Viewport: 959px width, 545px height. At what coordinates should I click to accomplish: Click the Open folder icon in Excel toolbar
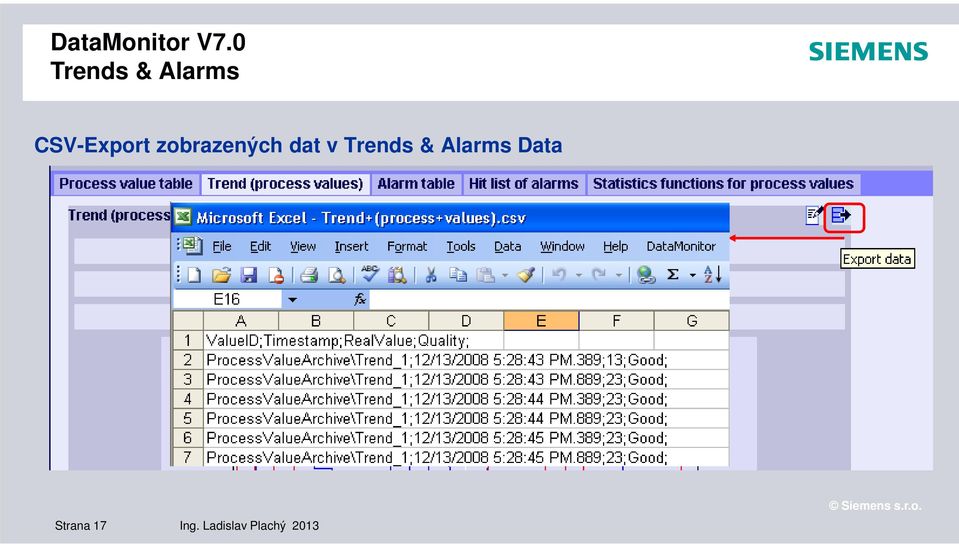(221, 275)
